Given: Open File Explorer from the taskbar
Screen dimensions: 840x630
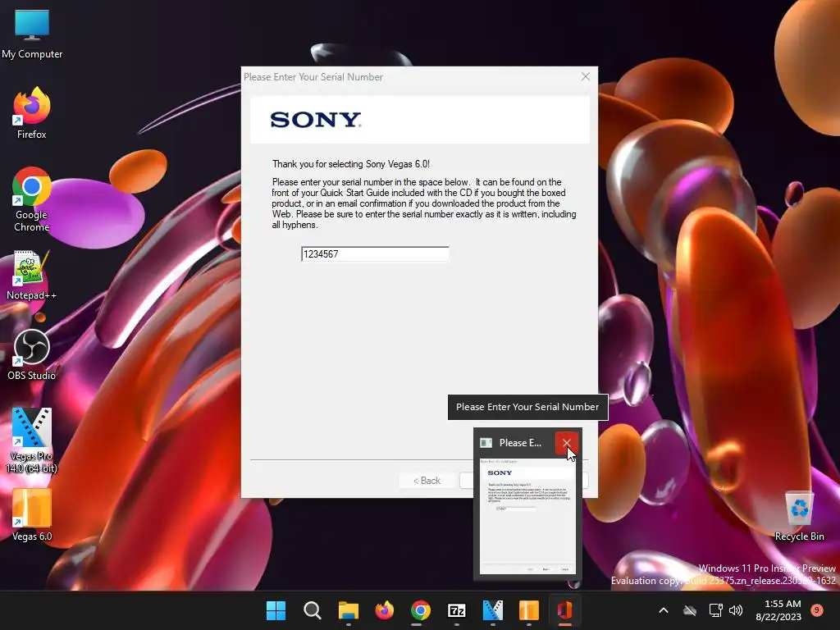Looking at the screenshot, I should pyautogui.click(x=348, y=610).
